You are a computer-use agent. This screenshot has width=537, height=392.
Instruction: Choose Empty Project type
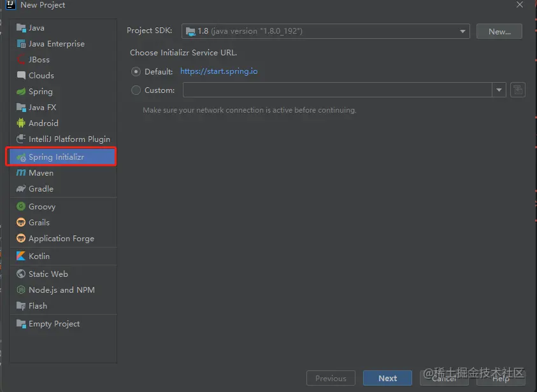[x=63, y=323]
